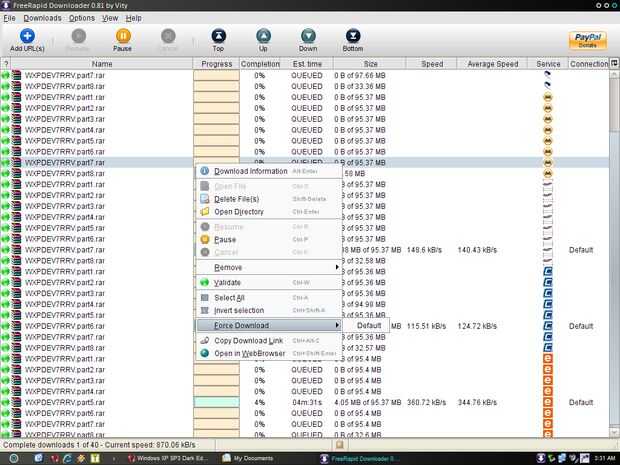This screenshot has width=620, height=465.
Task: Click the complete downloads status bar text
Action: (99, 445)
